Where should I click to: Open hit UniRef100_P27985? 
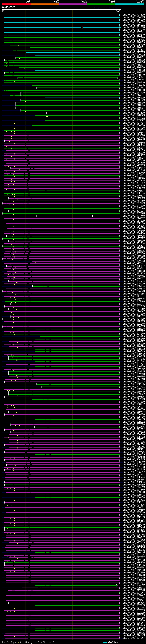click(134, 442)
